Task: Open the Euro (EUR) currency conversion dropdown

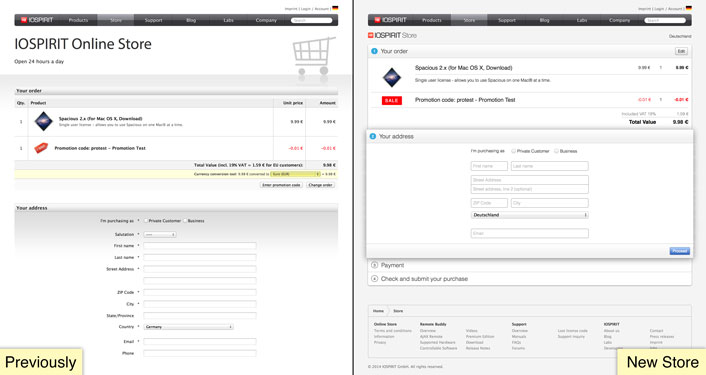Action: [x=295, y=174]
